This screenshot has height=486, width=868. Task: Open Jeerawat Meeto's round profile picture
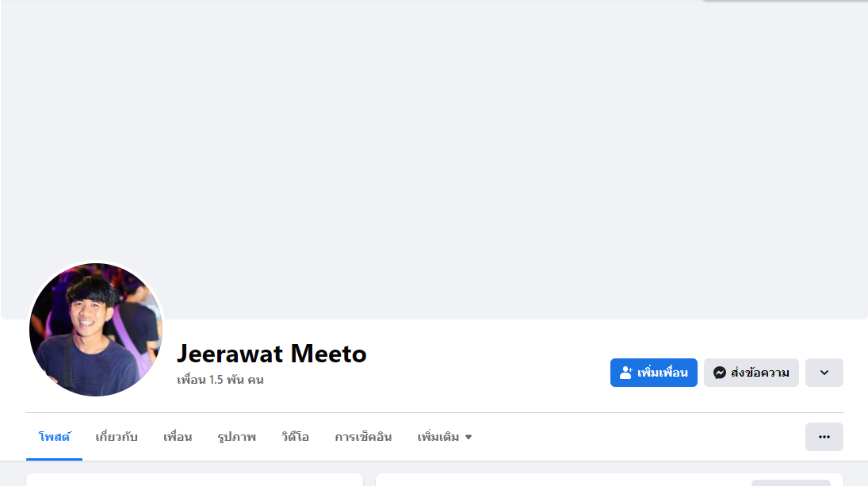click(x=96, y=330)
